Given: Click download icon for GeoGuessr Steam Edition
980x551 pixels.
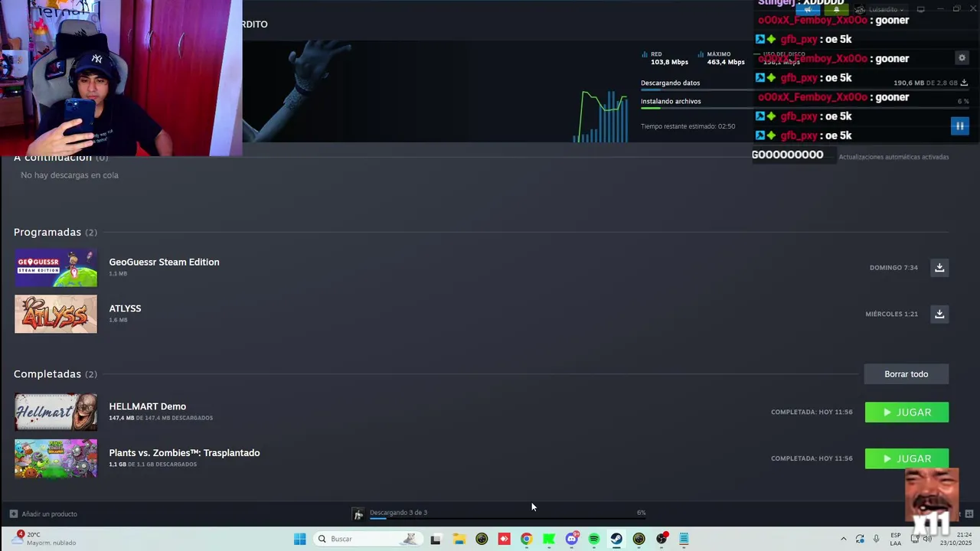Looking at the screenshot, I should pos(939,267).
